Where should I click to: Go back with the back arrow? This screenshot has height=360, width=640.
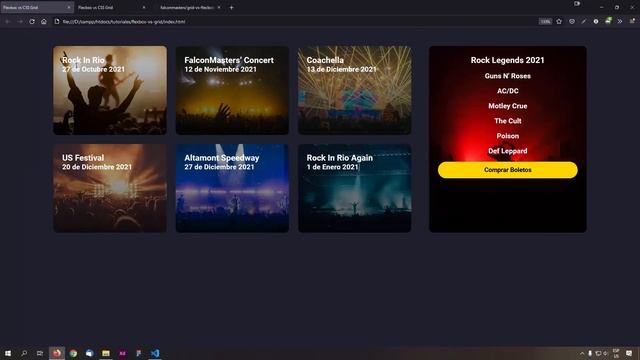[x=8, y=22]
